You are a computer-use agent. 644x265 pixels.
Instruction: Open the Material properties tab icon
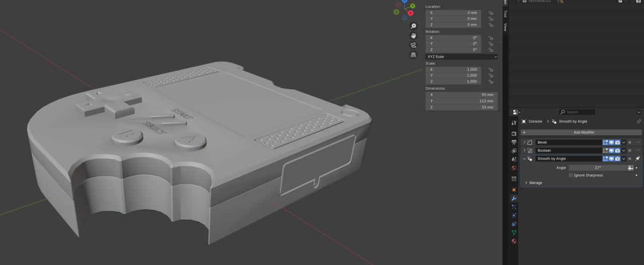coord(514,241)
